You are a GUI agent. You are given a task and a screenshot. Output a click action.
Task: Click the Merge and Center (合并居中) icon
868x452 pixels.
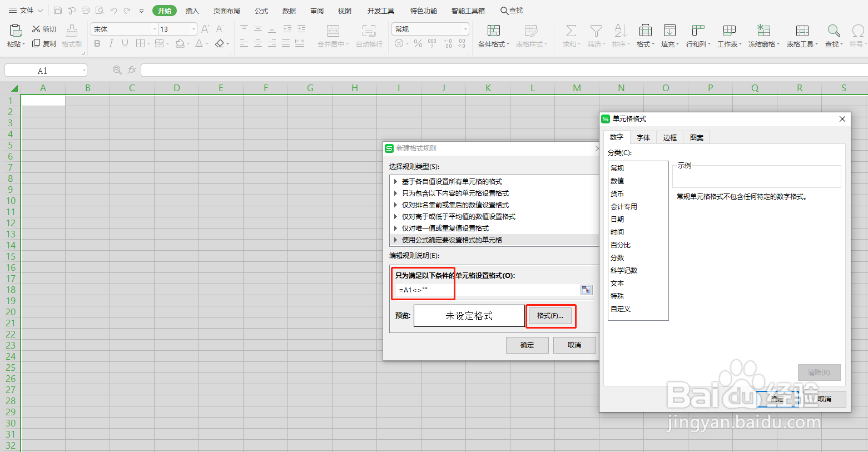coord(333,31)
